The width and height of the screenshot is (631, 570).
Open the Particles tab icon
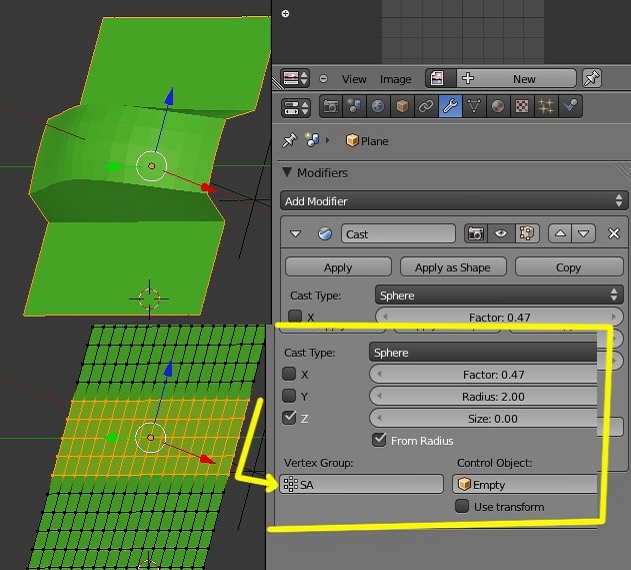tap(546, 106)
